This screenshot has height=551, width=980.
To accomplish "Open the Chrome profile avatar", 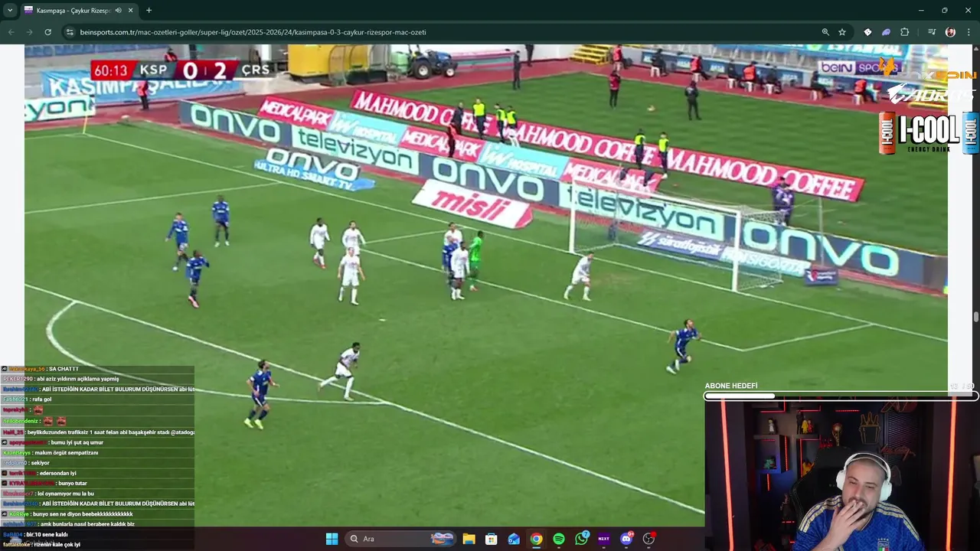I will [x=950, y=32].
